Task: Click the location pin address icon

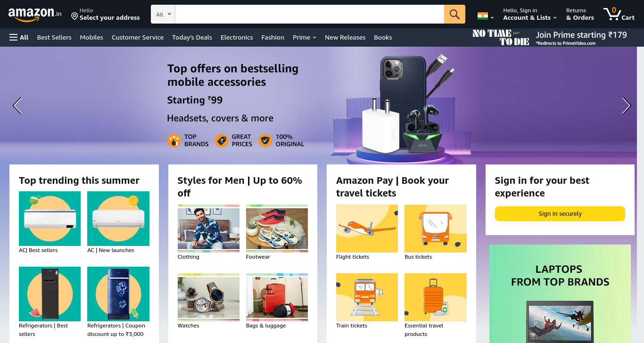Action: pyautogui.click(x=74, y=16)
